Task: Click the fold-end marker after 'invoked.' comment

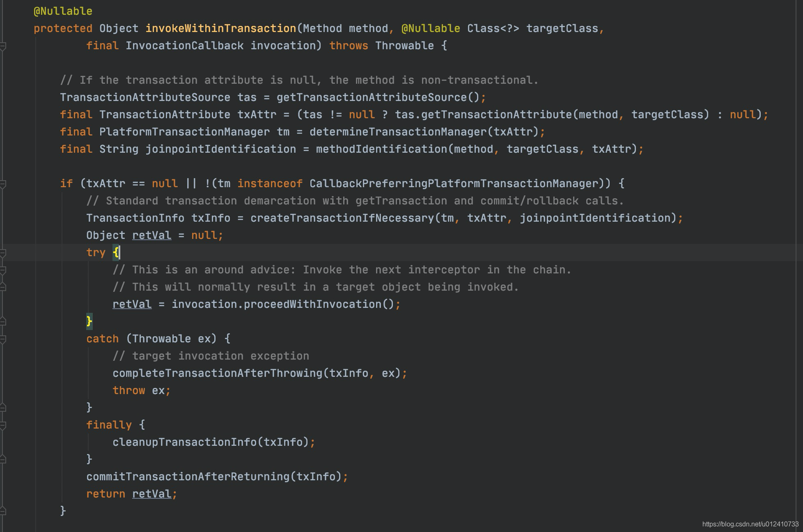Action: pos(2,287)
